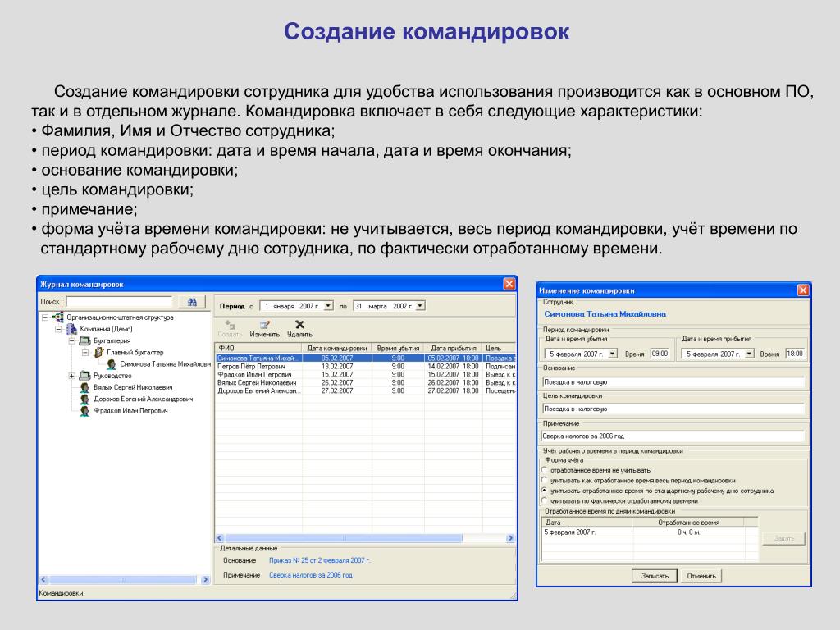Click the Отменить button
This screenshot has width=840, height=630.
[x=701, y=576]
